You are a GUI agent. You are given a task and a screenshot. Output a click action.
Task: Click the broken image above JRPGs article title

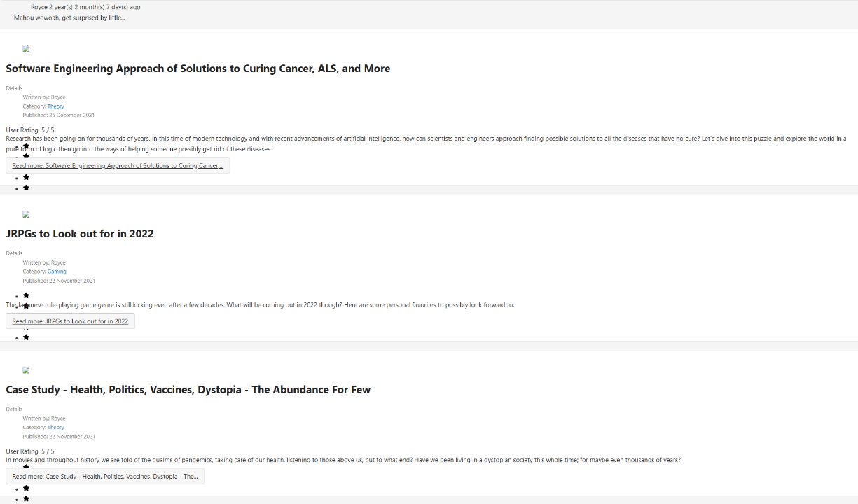tap(26, 215)
